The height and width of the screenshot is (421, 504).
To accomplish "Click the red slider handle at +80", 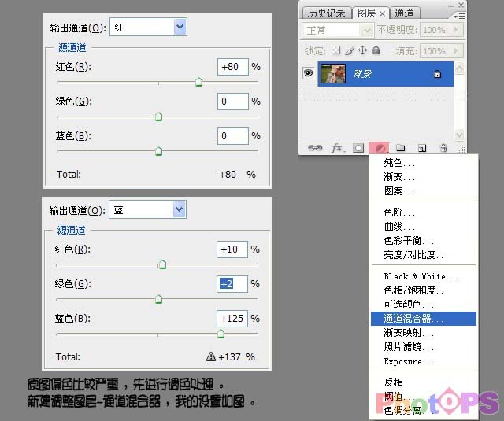I will (x=199, y=81).
